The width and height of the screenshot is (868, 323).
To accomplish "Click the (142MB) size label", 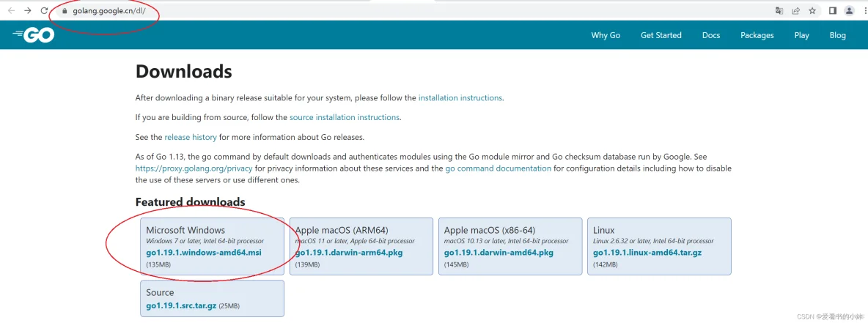I will coord(605,265).
